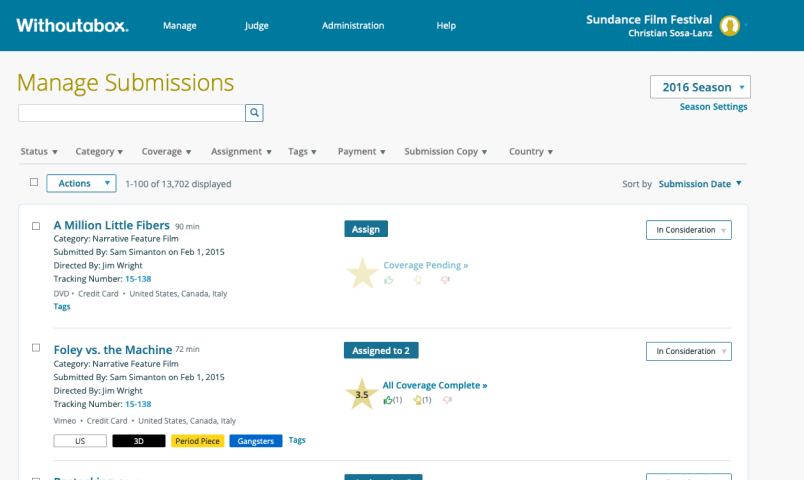Check the box for A Million Little Fibers
804x480 pixels.
click(x=36, y=226)
